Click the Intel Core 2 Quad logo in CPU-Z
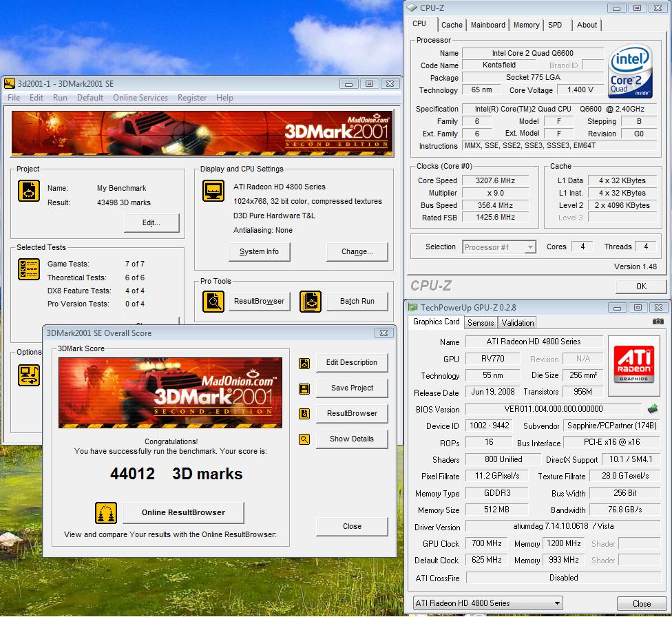Image resolution: width=672 pixels, height=617 pixels. tap(631, 71)
